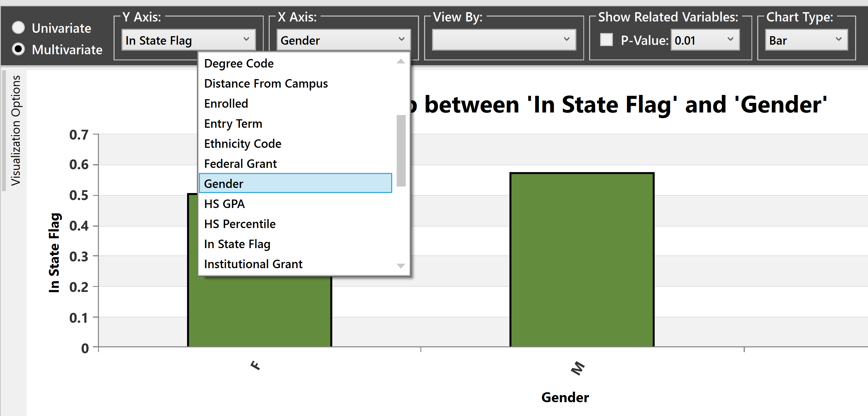
Task: Click the down scroll arrow in the list
Action: pos(400,266)
